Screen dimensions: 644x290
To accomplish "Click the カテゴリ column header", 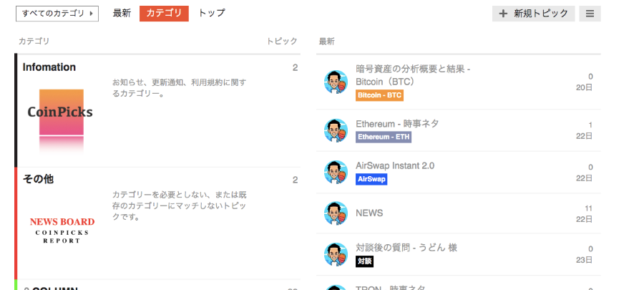I will click(34, 41).
